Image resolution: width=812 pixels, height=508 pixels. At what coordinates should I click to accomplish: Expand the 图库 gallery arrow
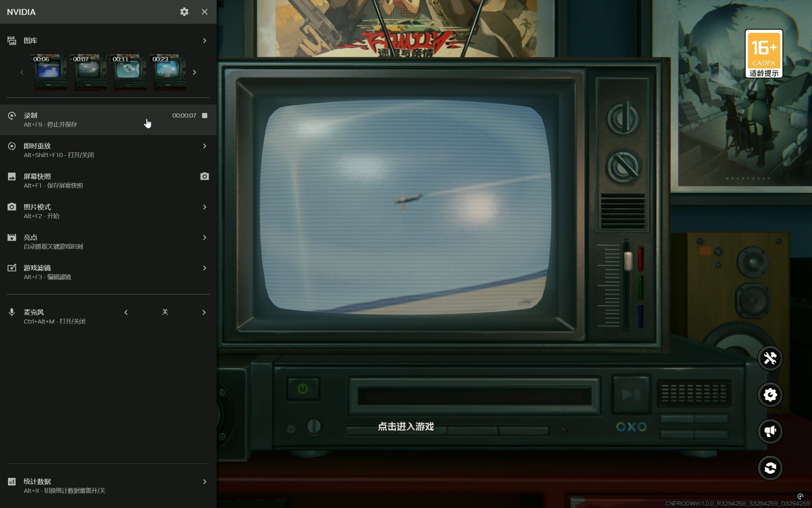click(204, 40)
